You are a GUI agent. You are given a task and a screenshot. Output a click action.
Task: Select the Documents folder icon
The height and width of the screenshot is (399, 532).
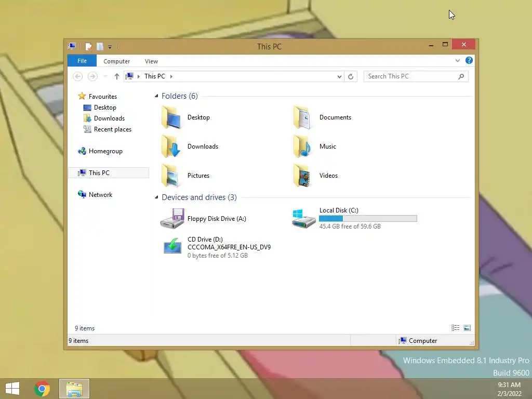302,117
